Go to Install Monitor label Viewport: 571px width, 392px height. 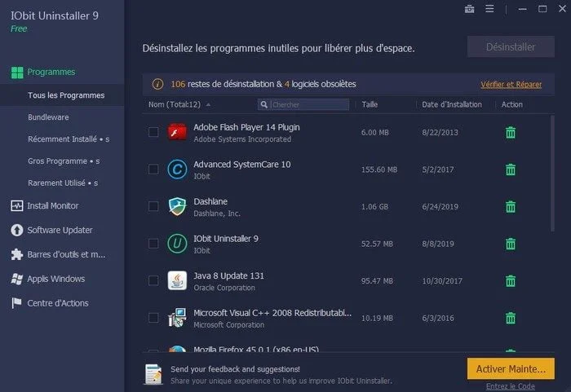[x=53, y=206]
